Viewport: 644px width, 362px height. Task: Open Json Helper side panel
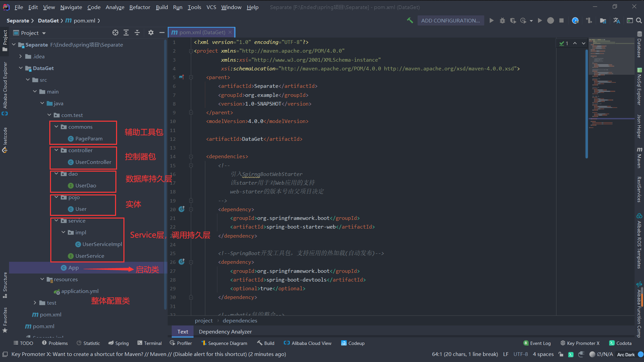click(x=639, y=126)
